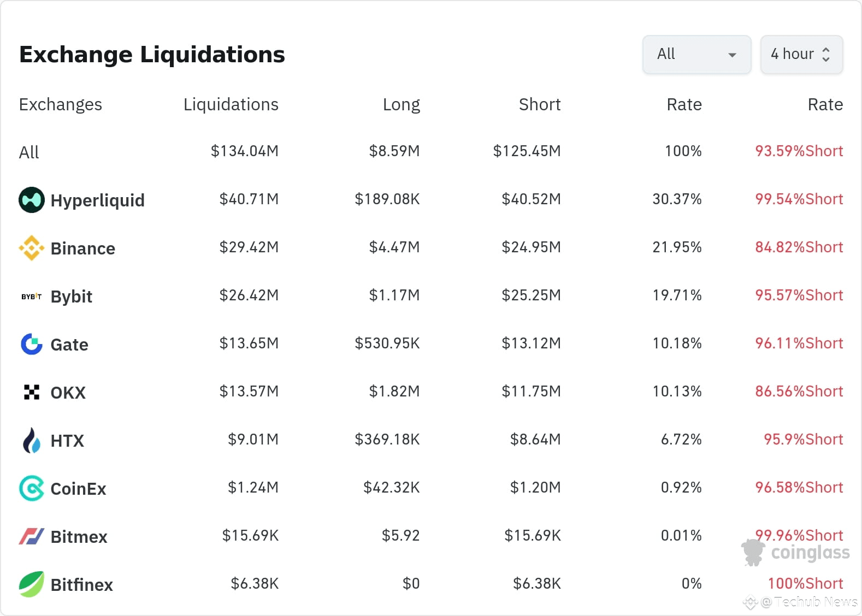The width and height of the screenshot is (862, 616).
Task: Open the Hyperliquid exchange link
Action: point(97,200)
